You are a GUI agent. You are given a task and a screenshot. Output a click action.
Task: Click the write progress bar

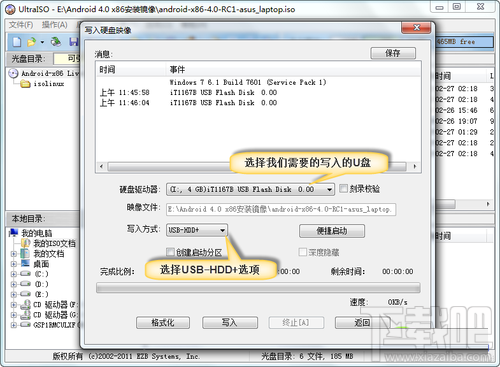258,288
